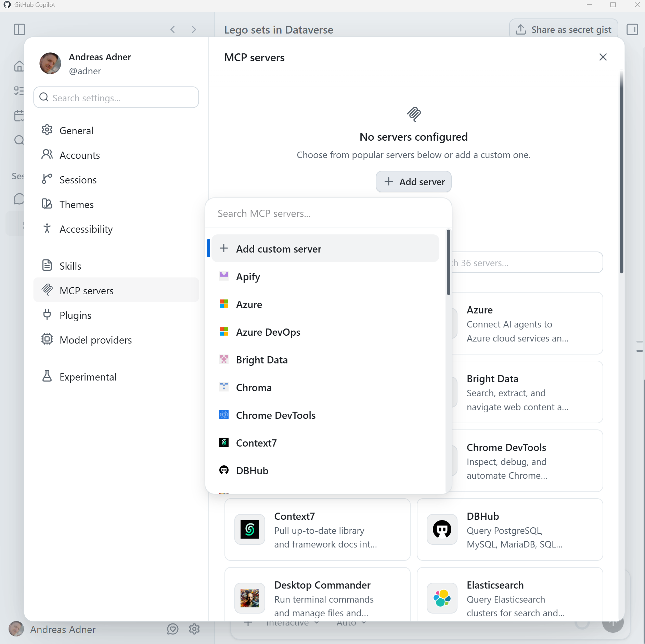Screen dimensions: 645x644
Task: Click the chat bubble icon in the left rail
Action: point(19,199)
